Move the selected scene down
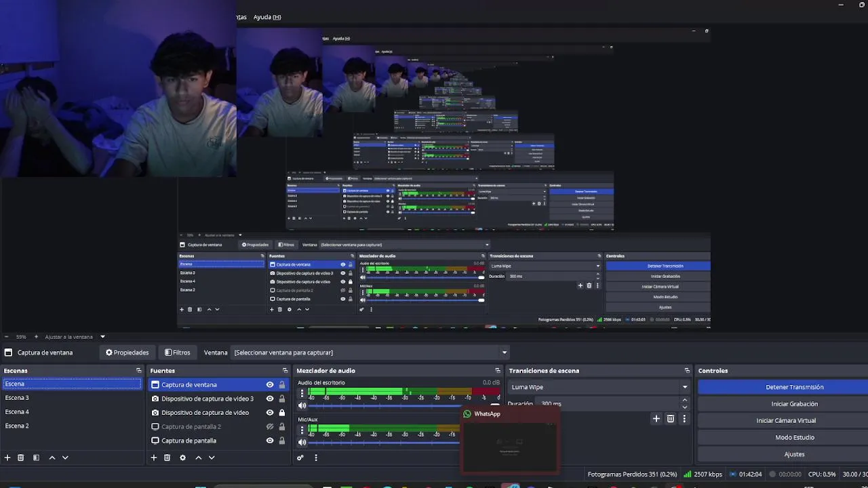 pyautogui.click(x=65, y=457)
